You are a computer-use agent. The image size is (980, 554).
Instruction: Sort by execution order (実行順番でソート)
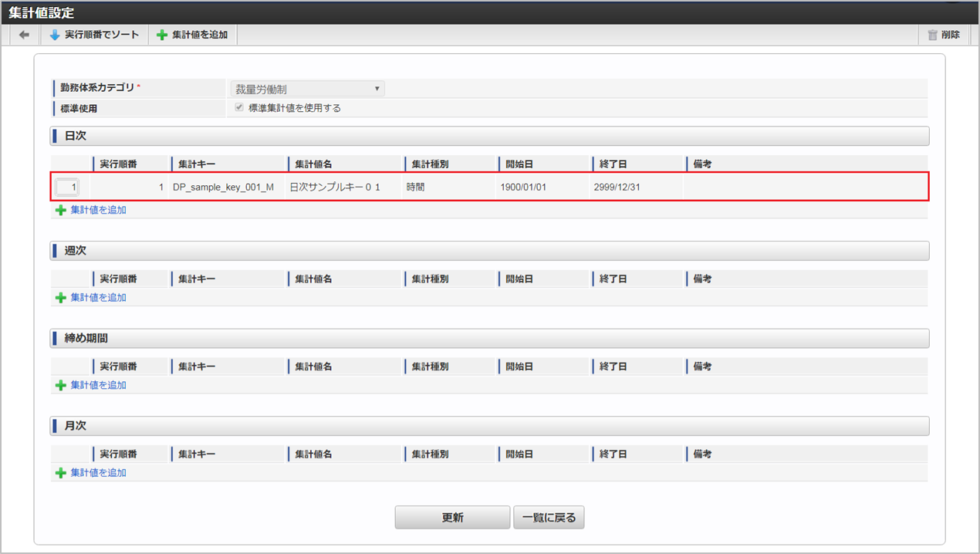(94, 35)
